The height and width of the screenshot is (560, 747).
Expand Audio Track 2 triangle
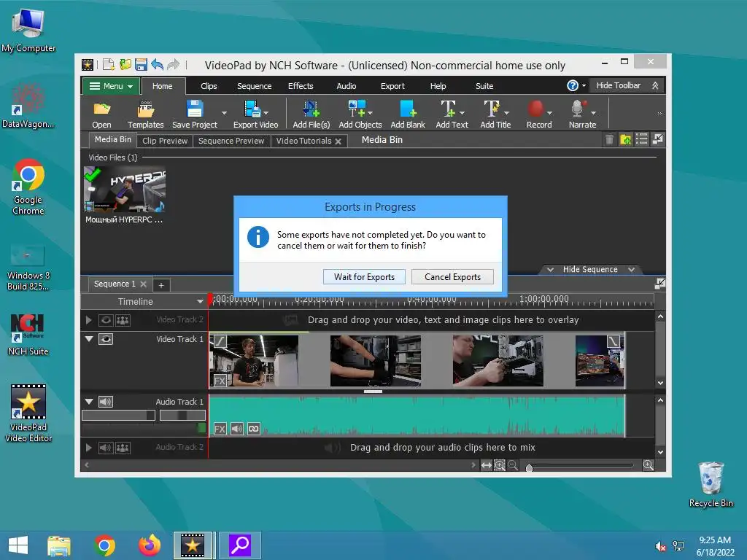pyautogui.click(x=88, y=448)
